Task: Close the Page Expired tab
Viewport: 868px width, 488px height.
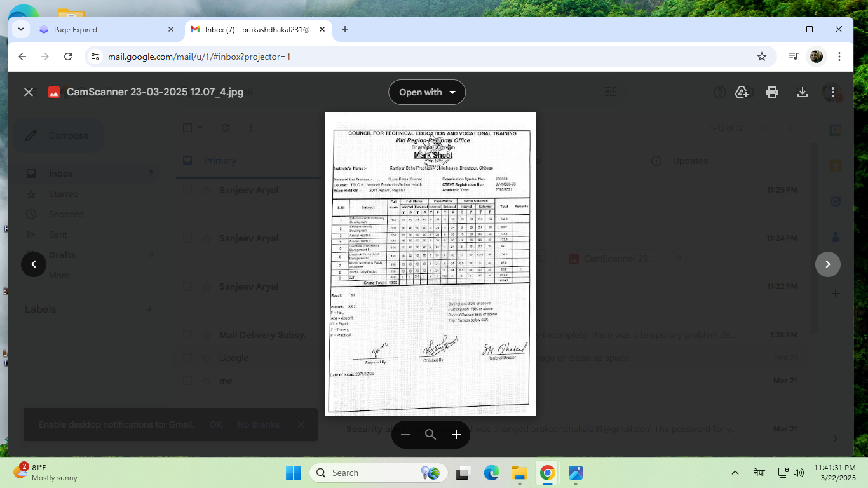Action: coord(171,29)
